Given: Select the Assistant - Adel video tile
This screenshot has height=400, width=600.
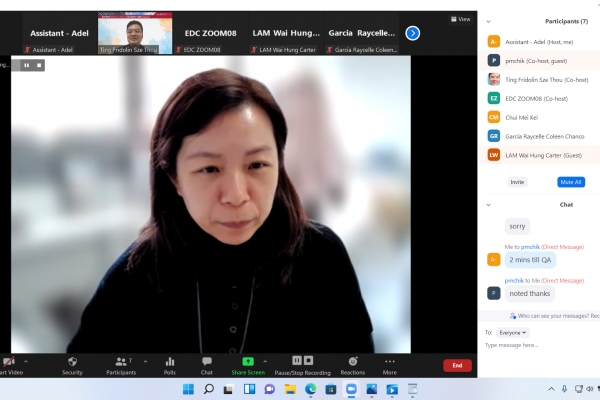Looking at the screenshot, I should coord(59,33).
